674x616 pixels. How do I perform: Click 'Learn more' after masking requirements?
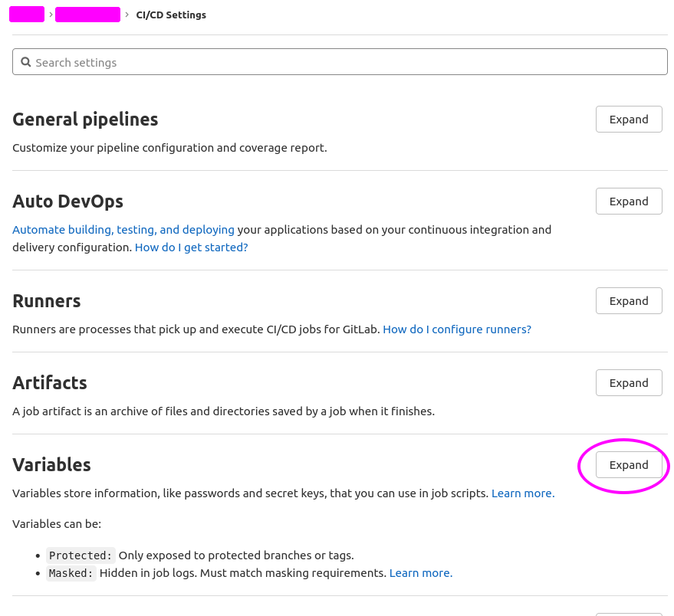click(421, 573)
